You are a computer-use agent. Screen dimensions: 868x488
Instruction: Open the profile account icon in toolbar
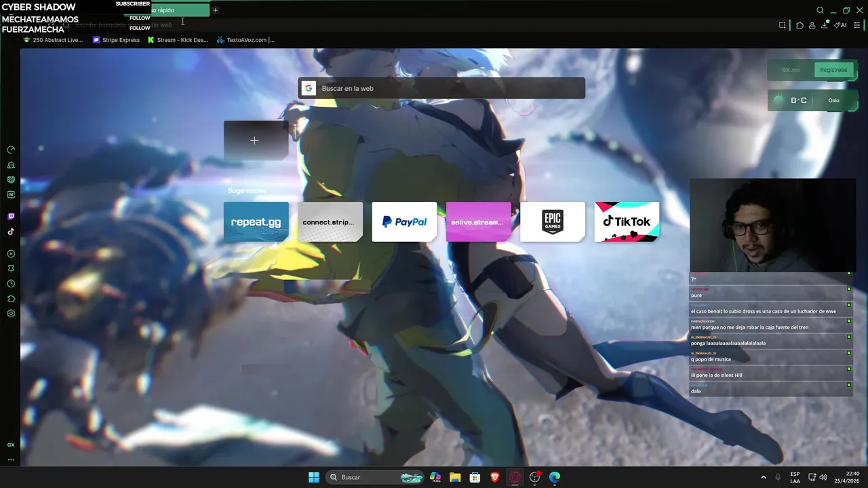click(x=812, y=25)
